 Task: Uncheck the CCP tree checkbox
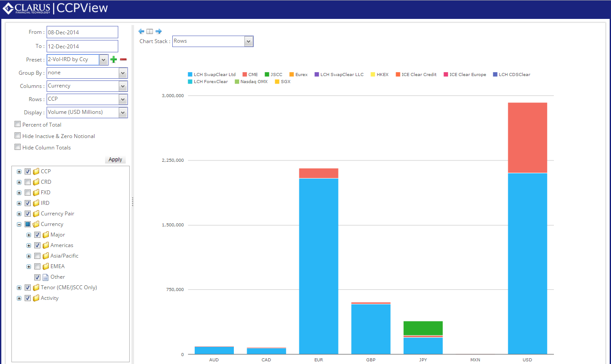[28, 171]
